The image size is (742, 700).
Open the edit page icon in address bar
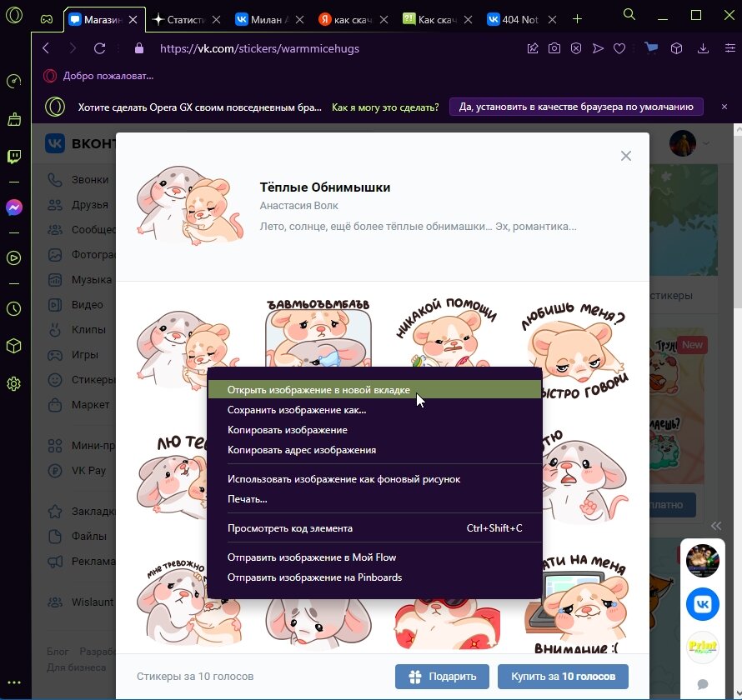coord(533,48)
